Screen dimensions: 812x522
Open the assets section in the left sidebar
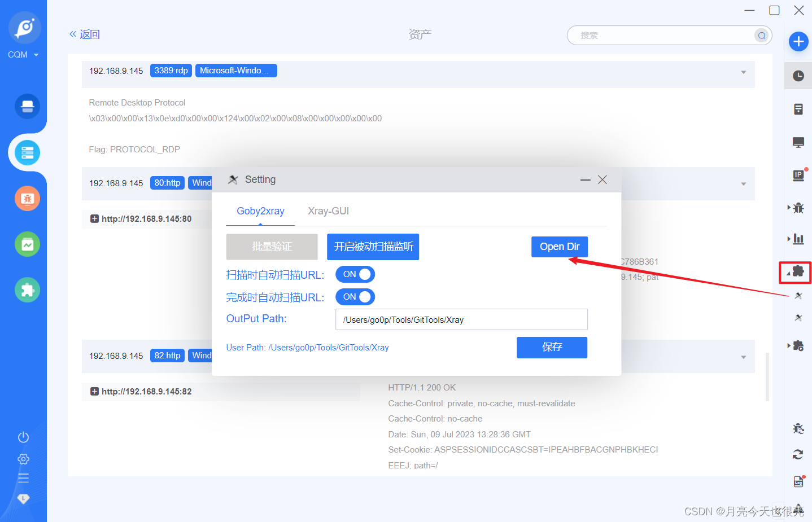(x=27, y=152)
